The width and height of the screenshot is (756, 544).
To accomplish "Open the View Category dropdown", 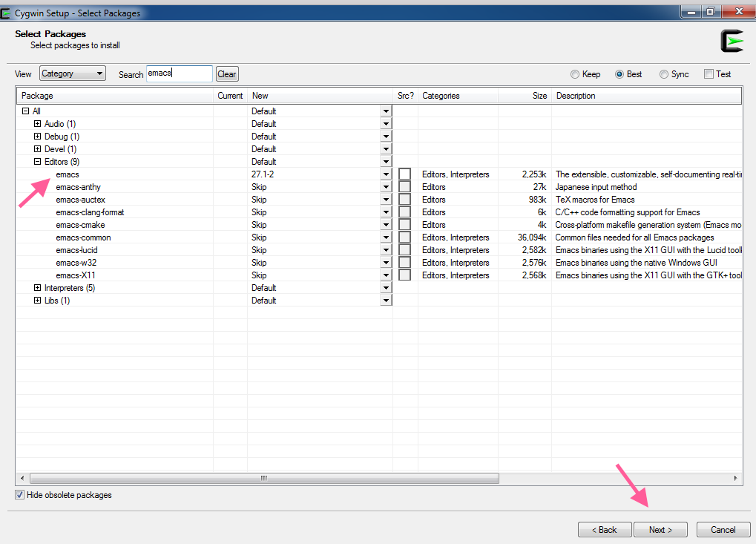I will (72, 73).
